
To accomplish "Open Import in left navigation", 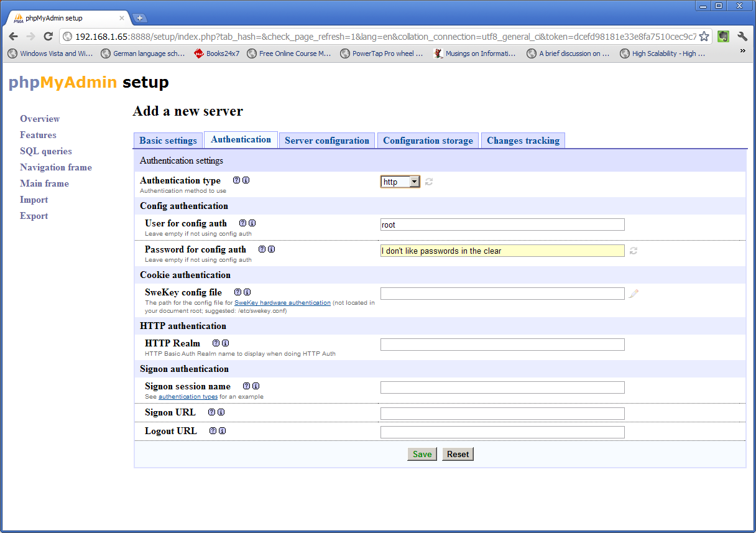I will (34, 200).
